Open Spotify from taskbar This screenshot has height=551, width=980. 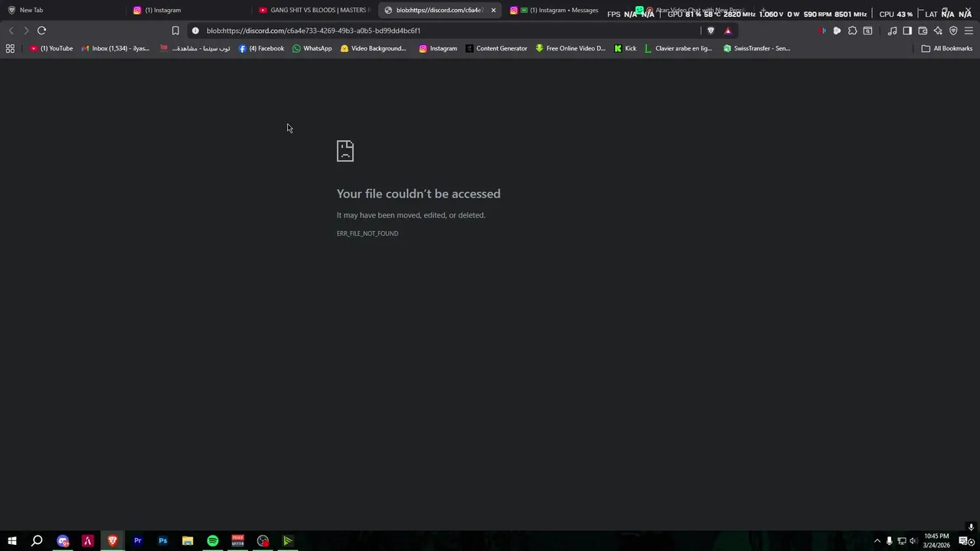point(213,541)
